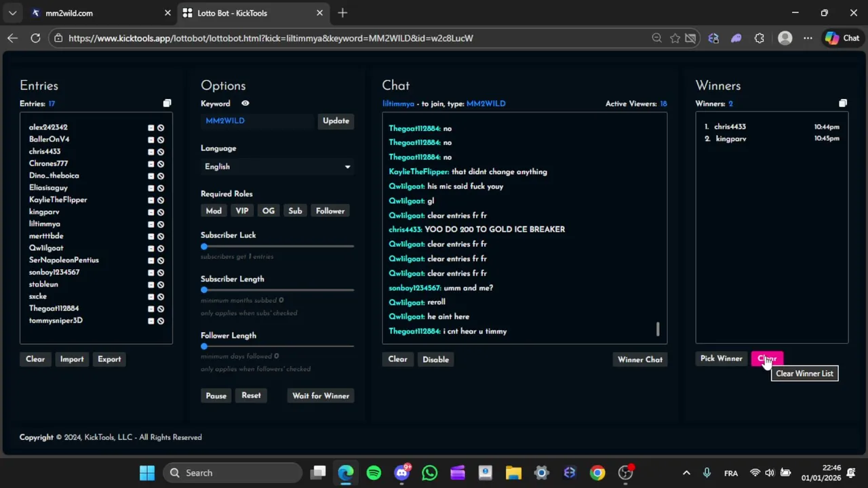Export the entries list
Image resolution: width=868 pixels, height=488 pixels.
109,359
